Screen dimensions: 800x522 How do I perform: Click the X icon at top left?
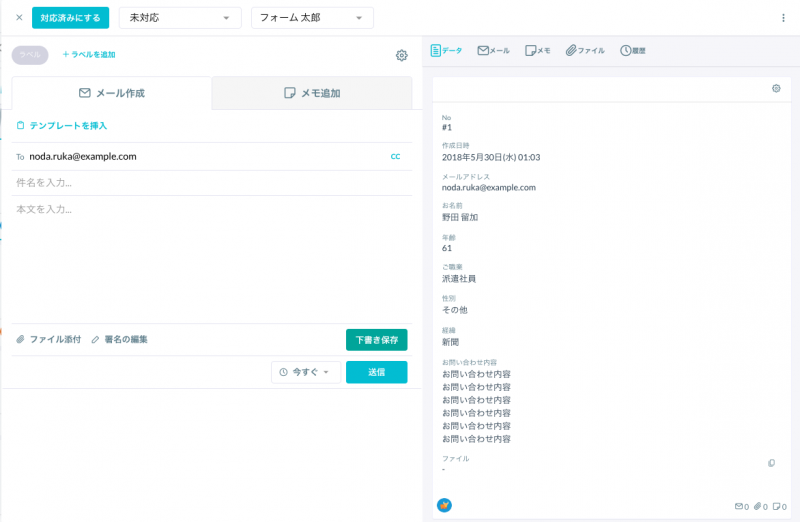tap(19, 18)
